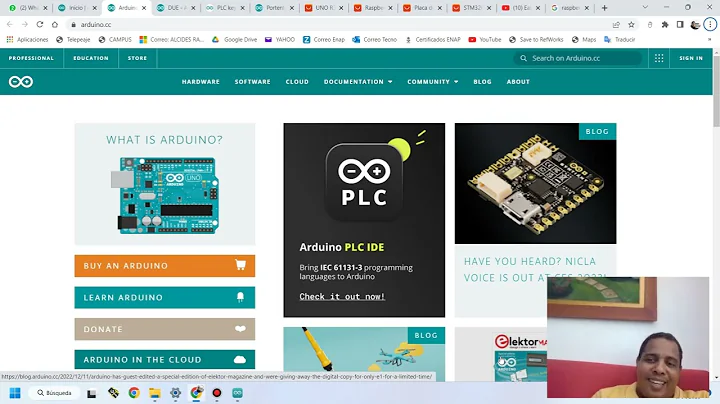Reload the arduino.cc page
This screenshot has width=720, height=404.
(40, 24)
